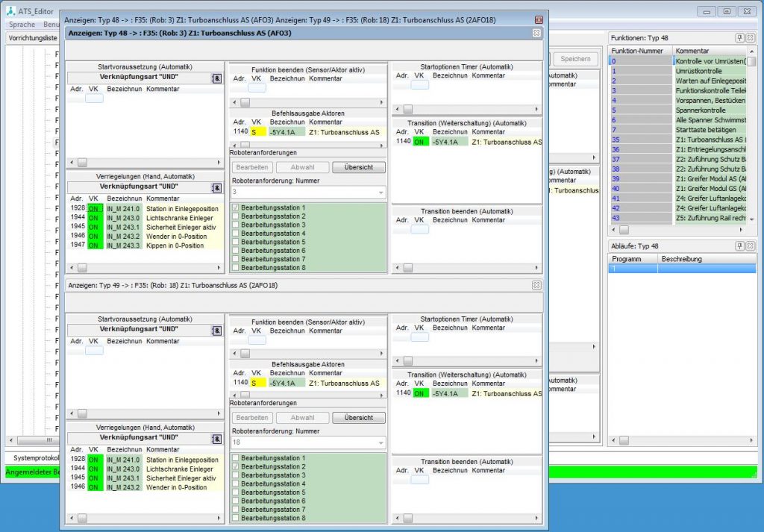Click the Übersicht button under Roboteranforderungen

(358, 167)
